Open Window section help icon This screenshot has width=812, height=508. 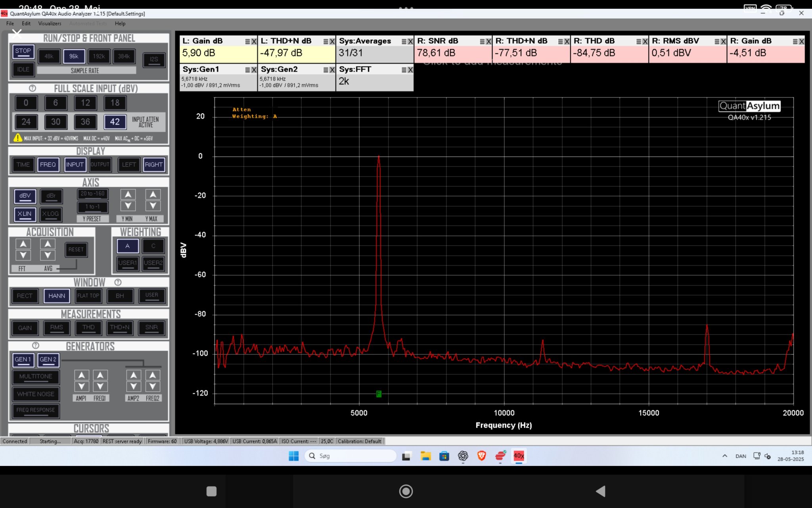118,282
